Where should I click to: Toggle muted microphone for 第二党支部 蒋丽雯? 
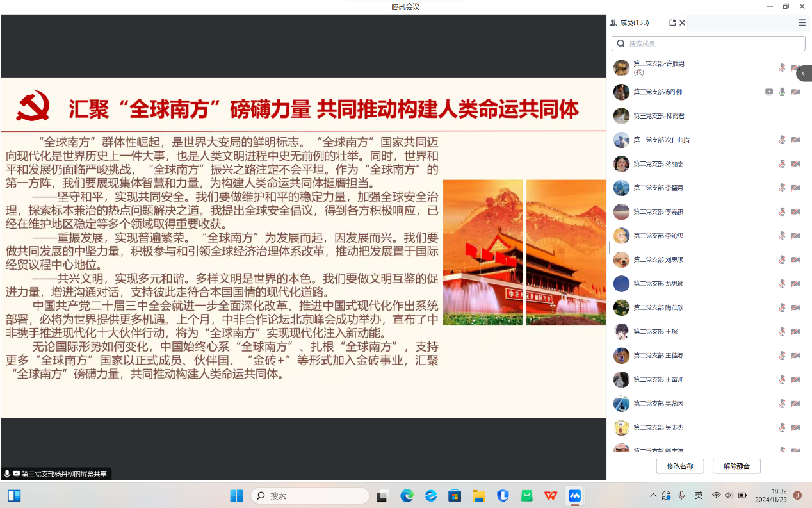tap(782, 164)
